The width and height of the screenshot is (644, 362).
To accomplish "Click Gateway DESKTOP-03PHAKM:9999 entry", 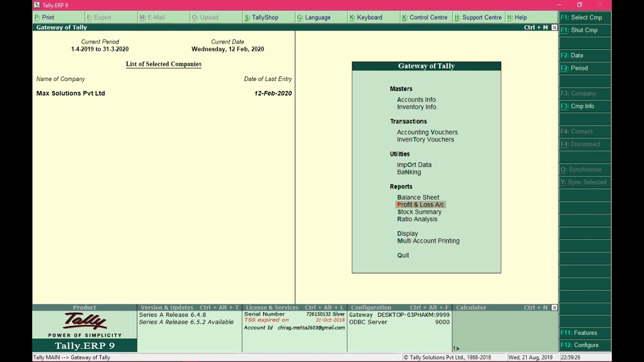I will point(399,315).
